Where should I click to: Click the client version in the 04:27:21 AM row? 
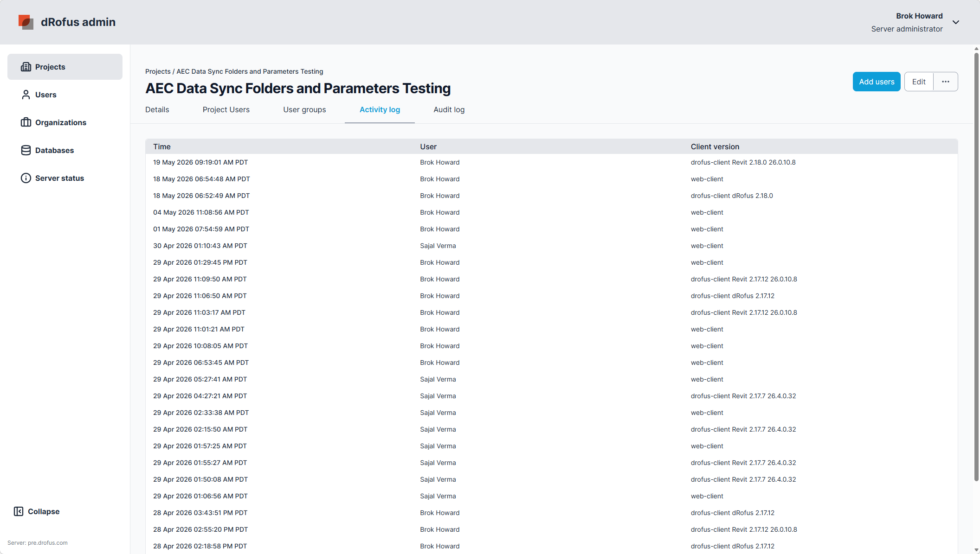pyautogui.click(x=743, y=396)
